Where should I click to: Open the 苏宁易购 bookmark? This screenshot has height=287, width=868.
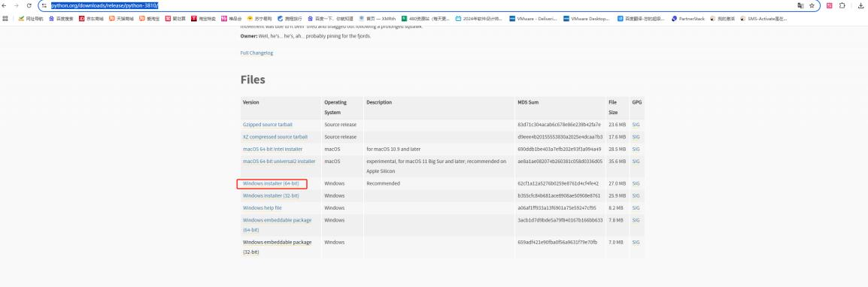click(x=259, y=18)
